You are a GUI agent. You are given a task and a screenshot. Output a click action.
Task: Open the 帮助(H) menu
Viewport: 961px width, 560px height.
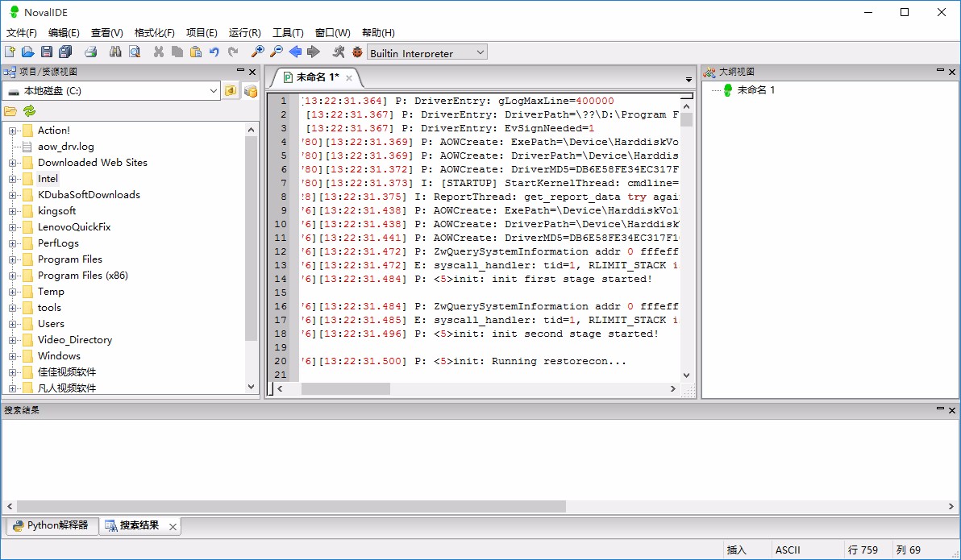378,32
